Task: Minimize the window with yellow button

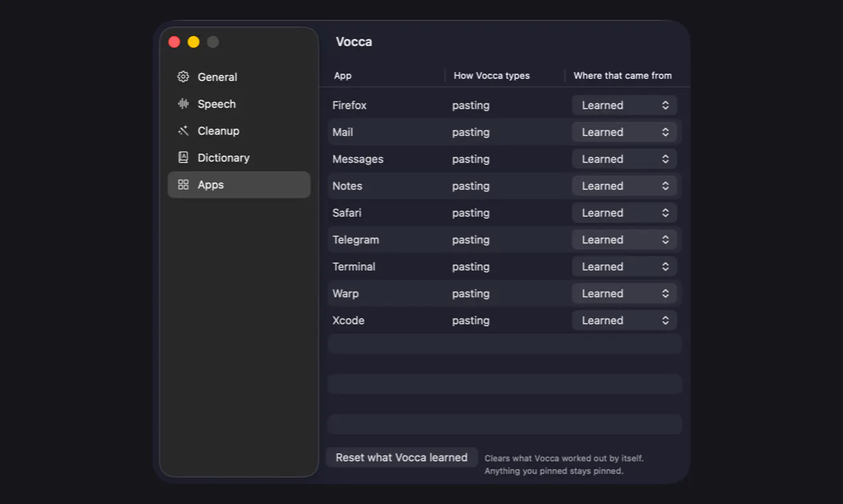Action: click(193, 42)
